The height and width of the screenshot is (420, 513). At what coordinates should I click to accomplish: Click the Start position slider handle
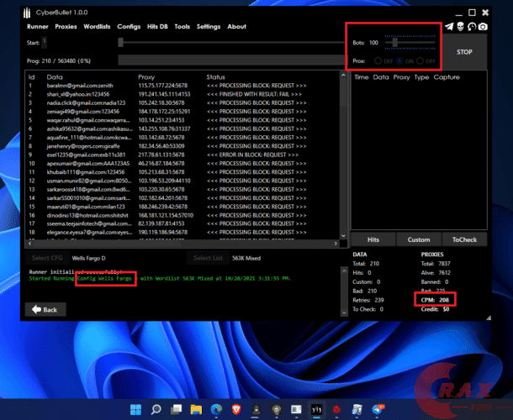pos(121,43)
